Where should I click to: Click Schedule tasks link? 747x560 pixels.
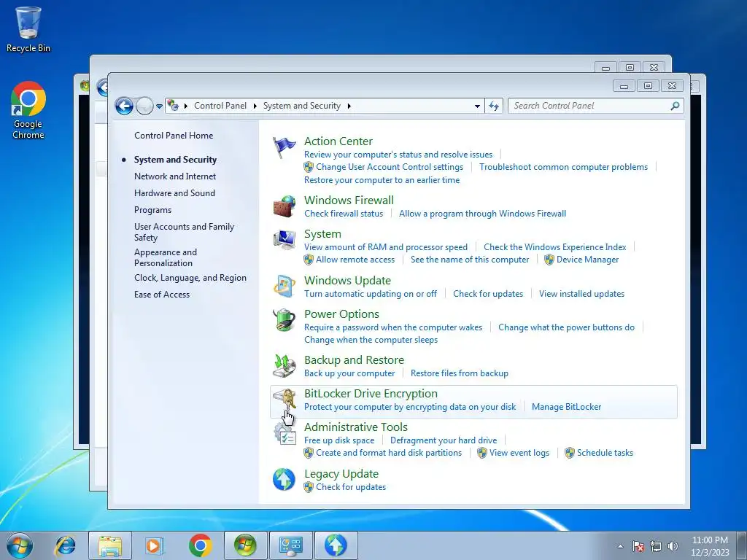pos(605,453)
